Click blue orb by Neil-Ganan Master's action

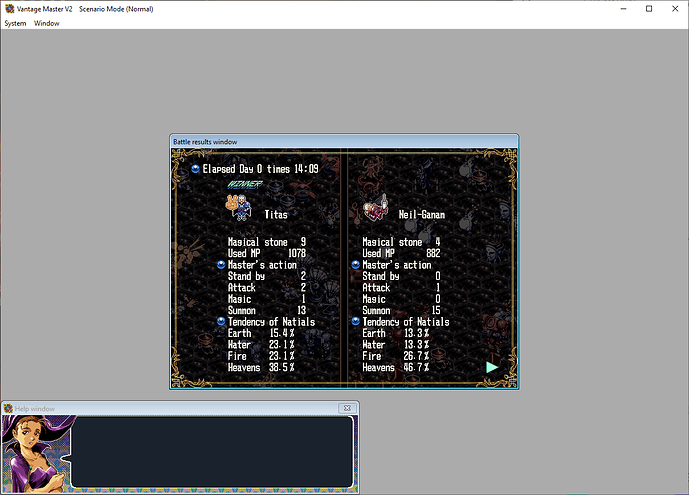pyautogui.click(x=355, y=265)
